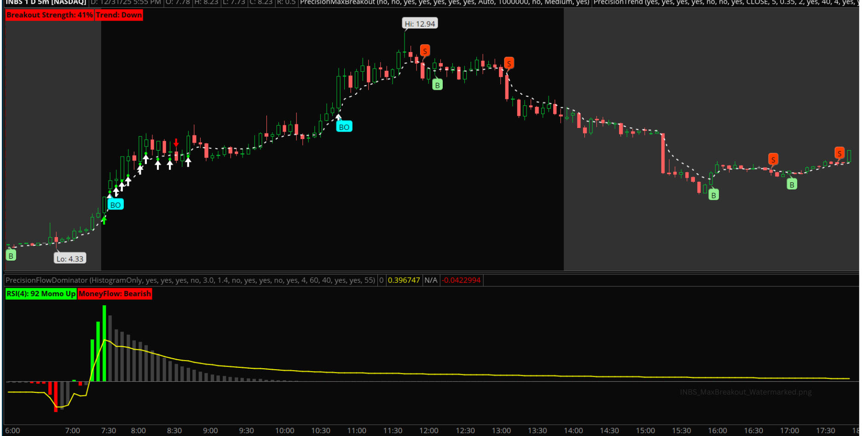Select the orange S sell marker near 13:00
868x436 pixels.
(509, 63)
